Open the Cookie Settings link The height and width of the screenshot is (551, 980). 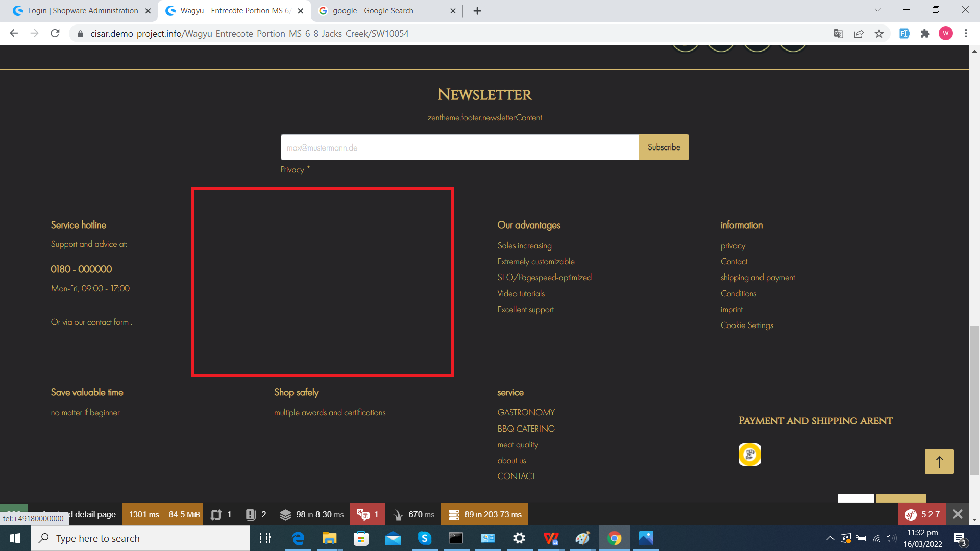coord(747,325)
